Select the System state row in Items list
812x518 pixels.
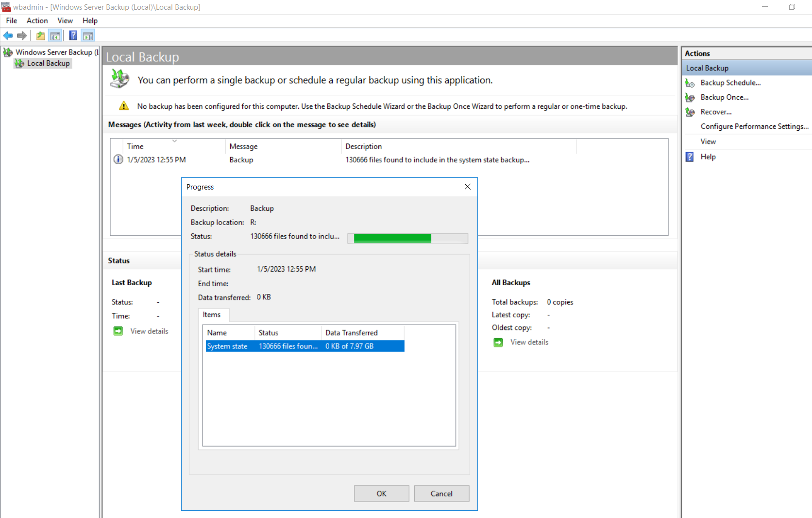point(227,346)
